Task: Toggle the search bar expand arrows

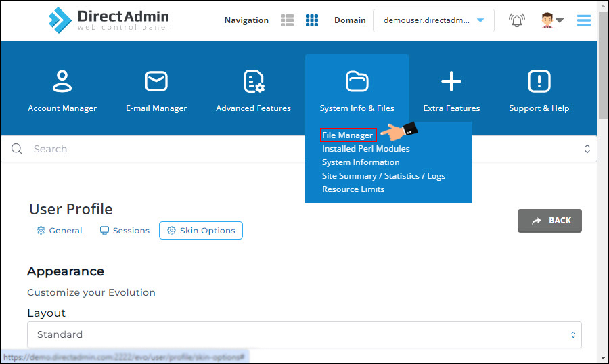Action: click(587, 149)
